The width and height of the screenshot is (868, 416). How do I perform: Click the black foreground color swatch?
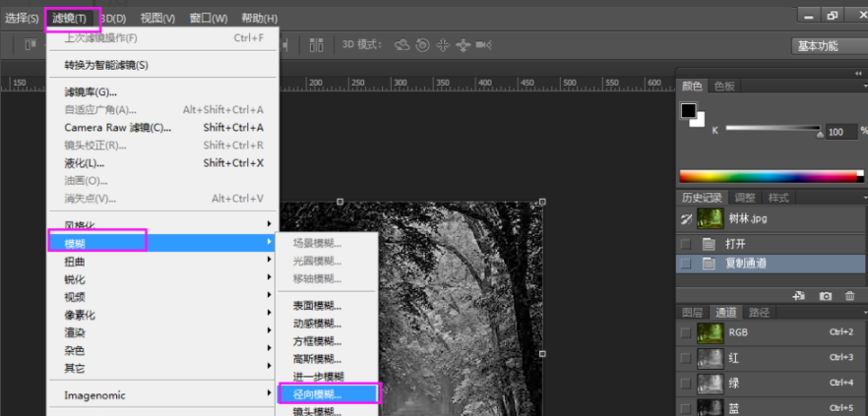point(689,110)
